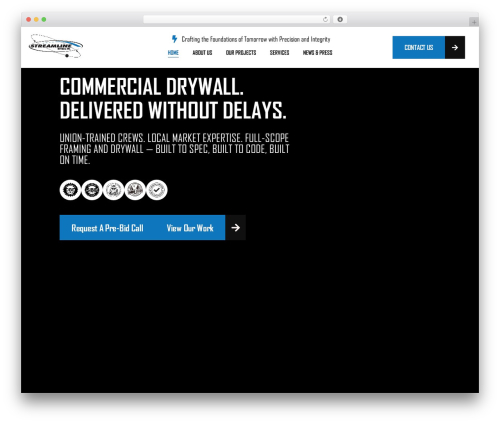
Task: Click the Streamline company logo
Action: pos(56,46)
